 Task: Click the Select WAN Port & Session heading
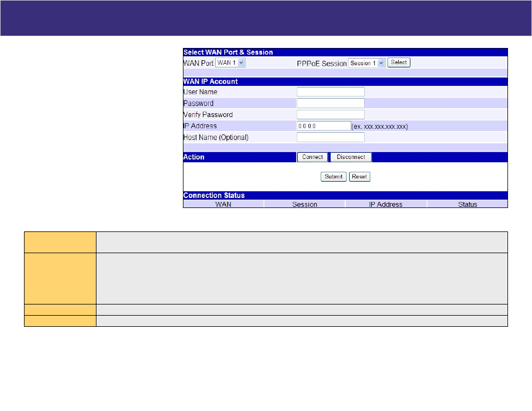point(228,52)
